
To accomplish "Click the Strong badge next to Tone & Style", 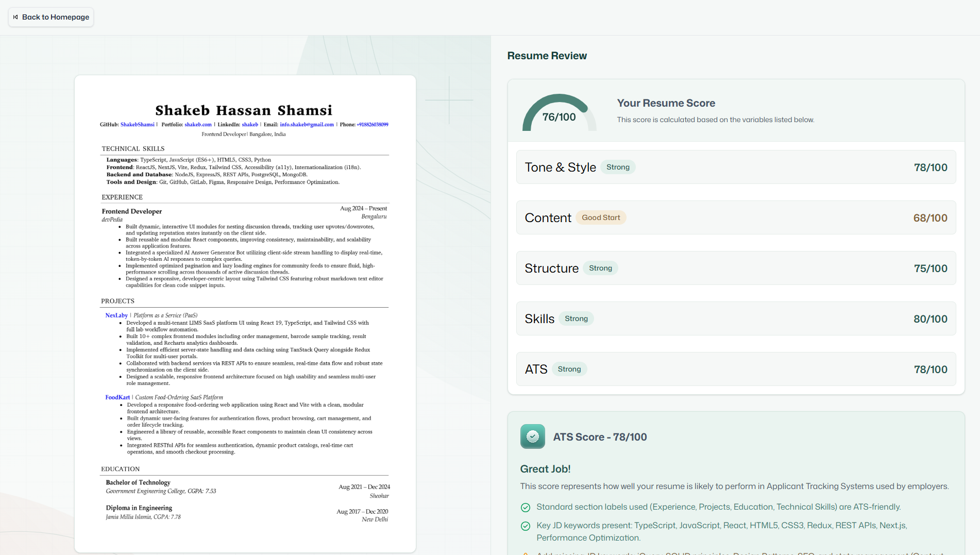I will point(618,167).
